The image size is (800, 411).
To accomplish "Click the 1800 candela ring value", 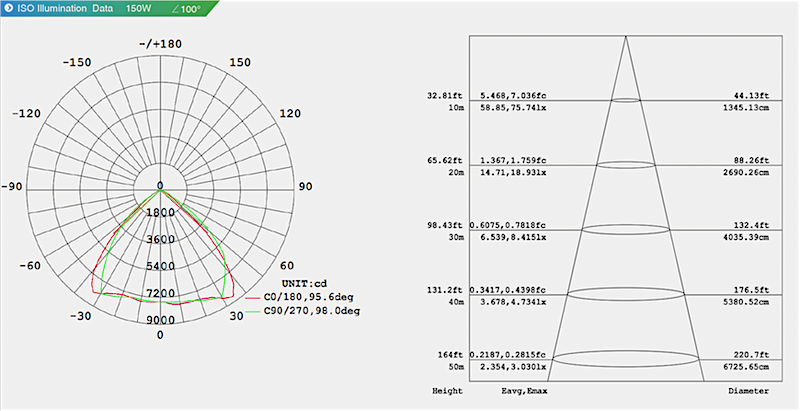I will click(x=160, y=212).
